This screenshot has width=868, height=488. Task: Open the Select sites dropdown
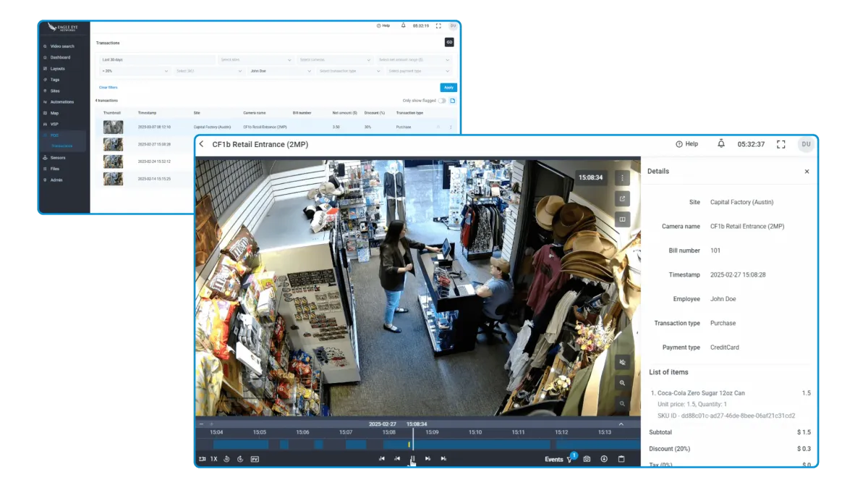[x=256, y=60]
